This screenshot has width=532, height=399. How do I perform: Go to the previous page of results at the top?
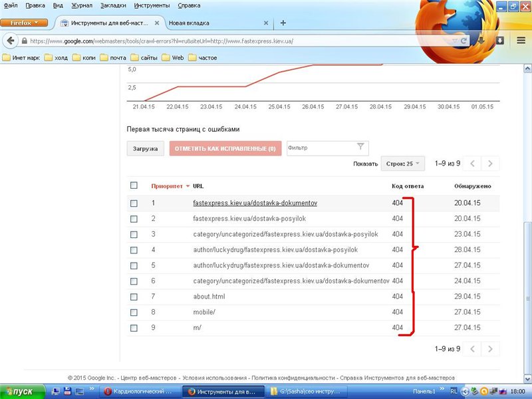pyautogui.click(x=471, y=164)
